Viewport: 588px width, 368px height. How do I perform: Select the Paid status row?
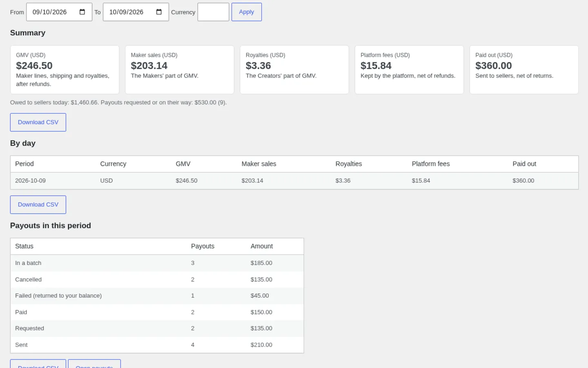[157, 312]
